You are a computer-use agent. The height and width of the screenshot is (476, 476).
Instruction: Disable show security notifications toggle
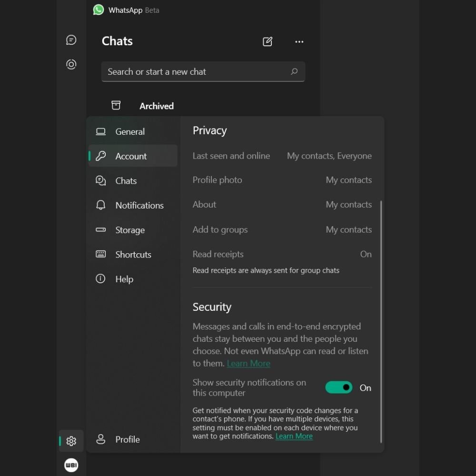(x=338, y=387)
